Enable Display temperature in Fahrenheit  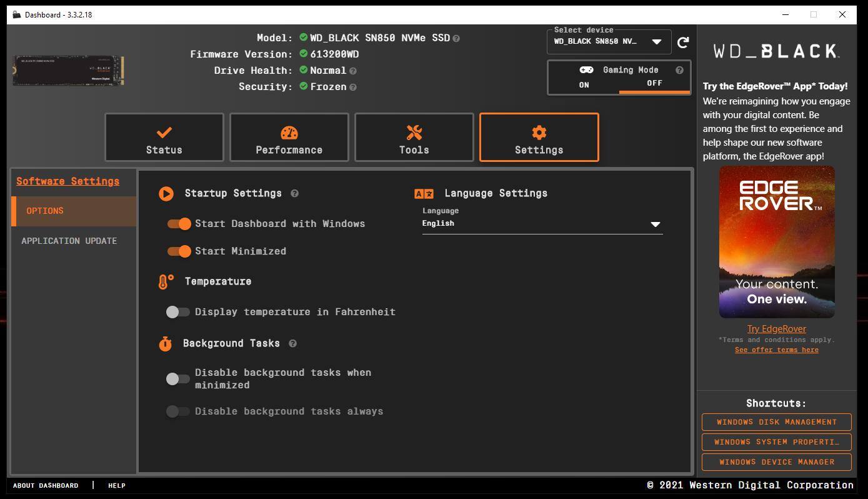(177, 312)
